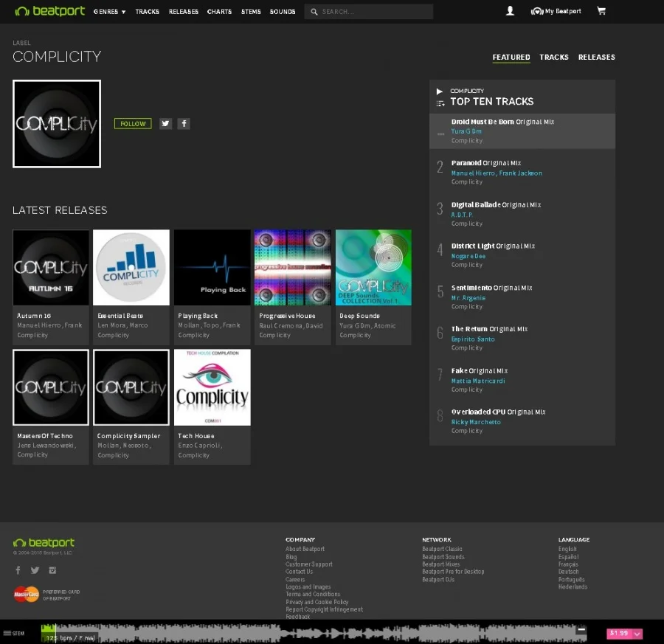The height and width of the screenshot is (644, 664).
Task: Open Beatport's Instagram page in footer
Action: tap(52, 570)
